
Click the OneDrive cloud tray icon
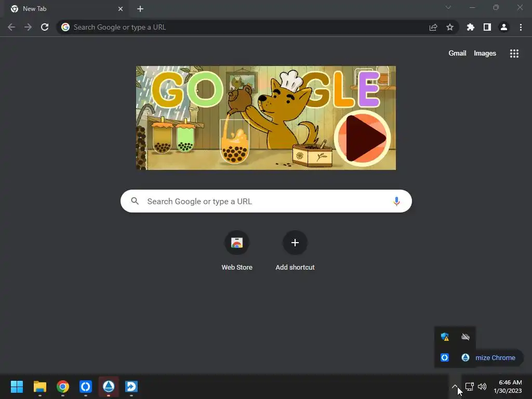pos(465,337)
